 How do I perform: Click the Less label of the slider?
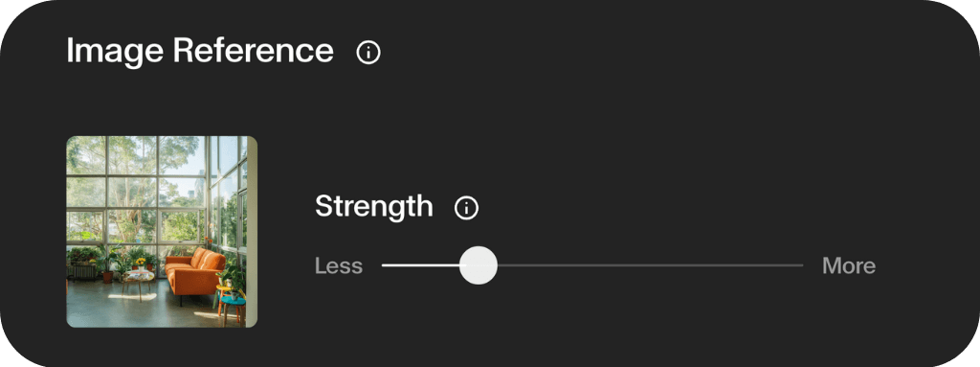click(x=338, y=265)
